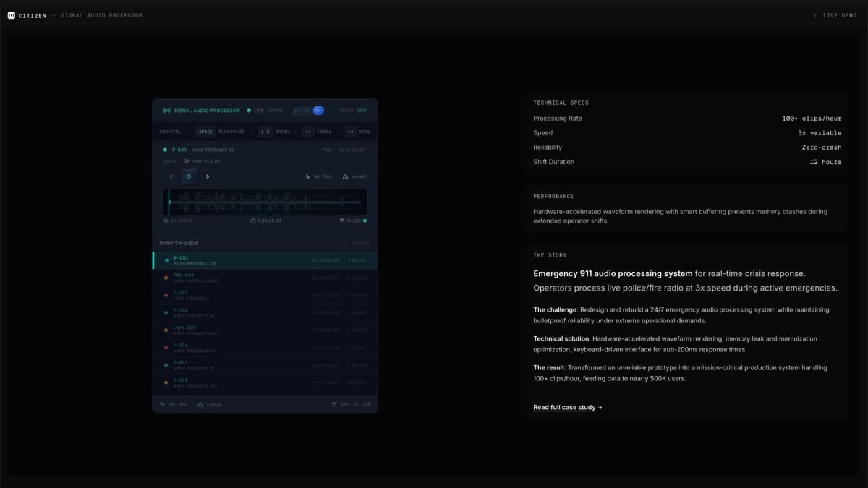Skip to previous track in player

(171, 176)
